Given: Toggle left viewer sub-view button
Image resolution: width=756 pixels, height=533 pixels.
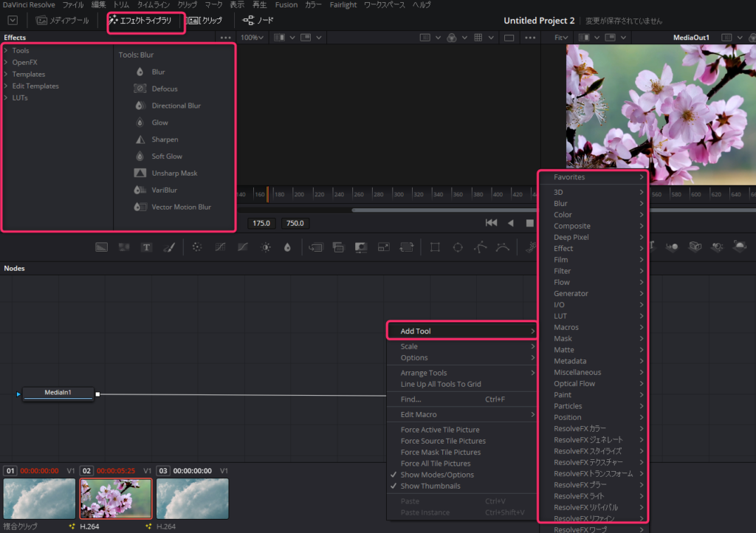Looking at the screenshot, I should [306, 38].
